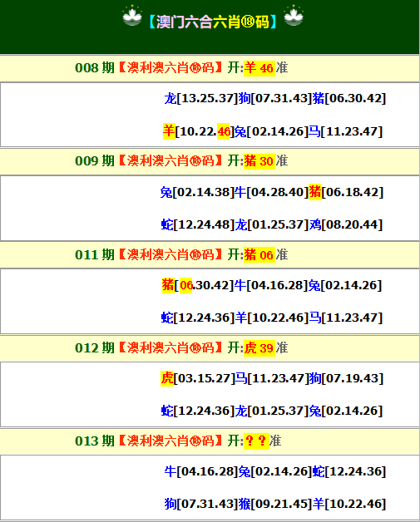Select the 009 期 header label

pos(95,161)
